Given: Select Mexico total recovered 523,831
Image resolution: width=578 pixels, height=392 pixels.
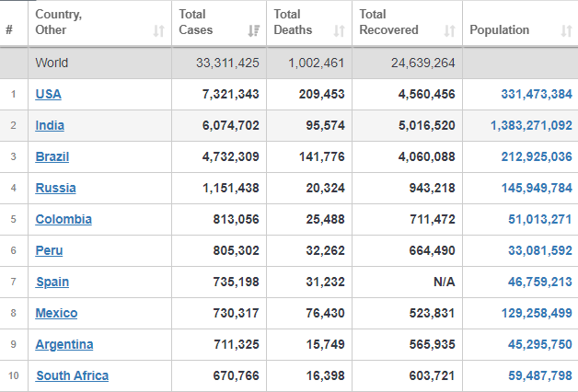Looking at the screenshot, I should click(x=432, y=313).
